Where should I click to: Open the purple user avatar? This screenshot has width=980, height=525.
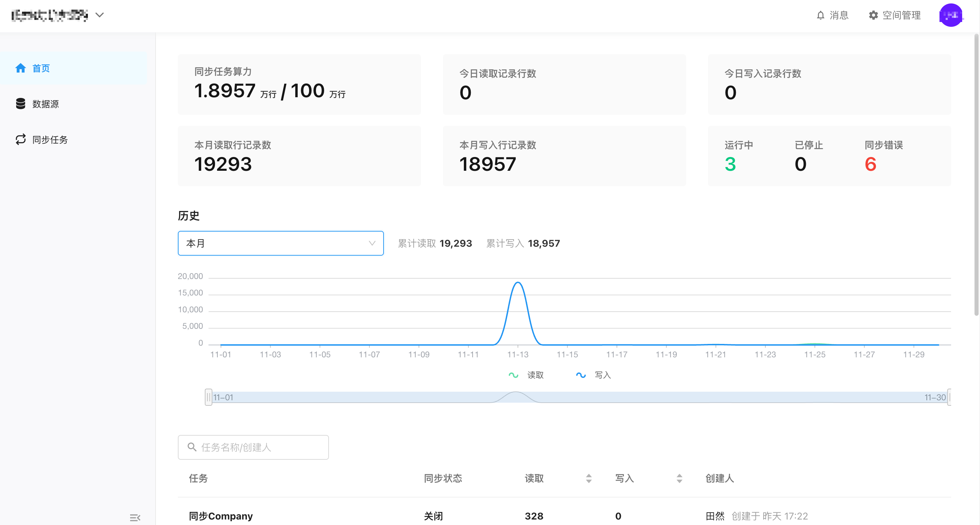coord(950,15)
